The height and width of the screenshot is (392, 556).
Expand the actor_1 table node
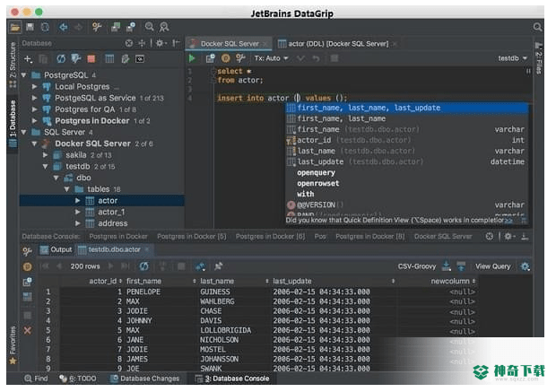click(x=78, y=212)
